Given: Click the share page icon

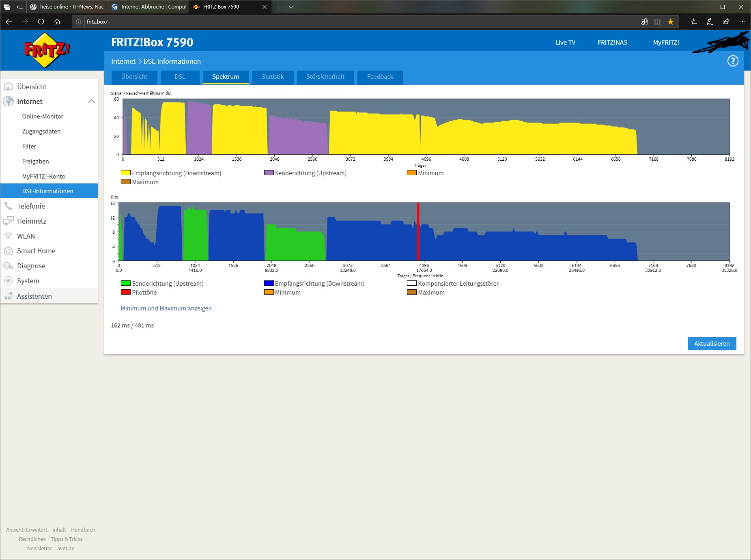Looking at the screenshot, I should pyautogui.click(x=726, y=22).
